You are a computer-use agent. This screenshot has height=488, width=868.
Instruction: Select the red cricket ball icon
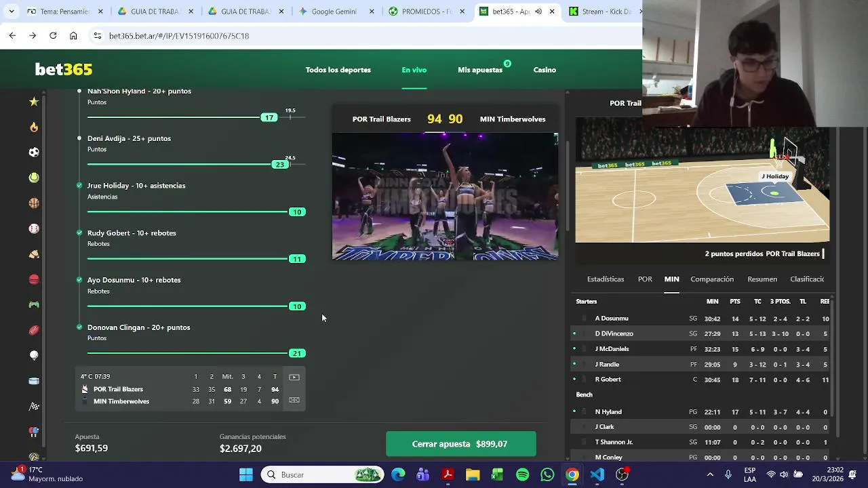click(34, 279)
